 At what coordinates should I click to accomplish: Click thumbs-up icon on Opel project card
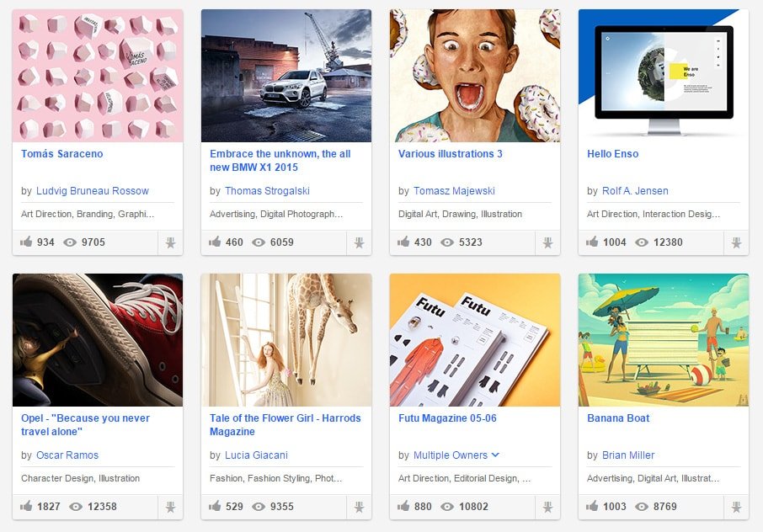point(26,506)
